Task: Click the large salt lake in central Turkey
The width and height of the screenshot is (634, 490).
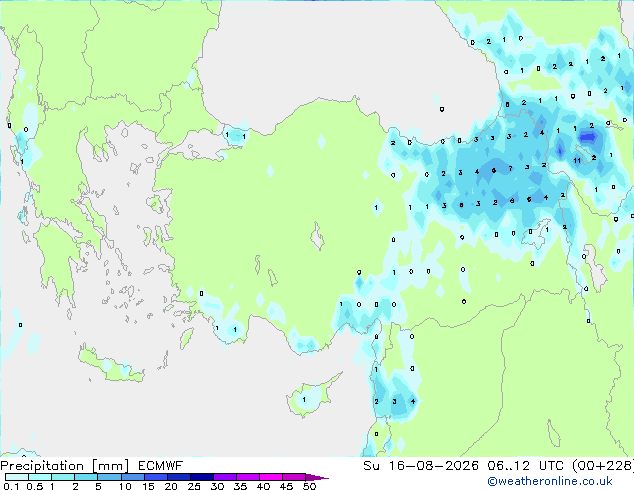Action: (x=317, y=237)
